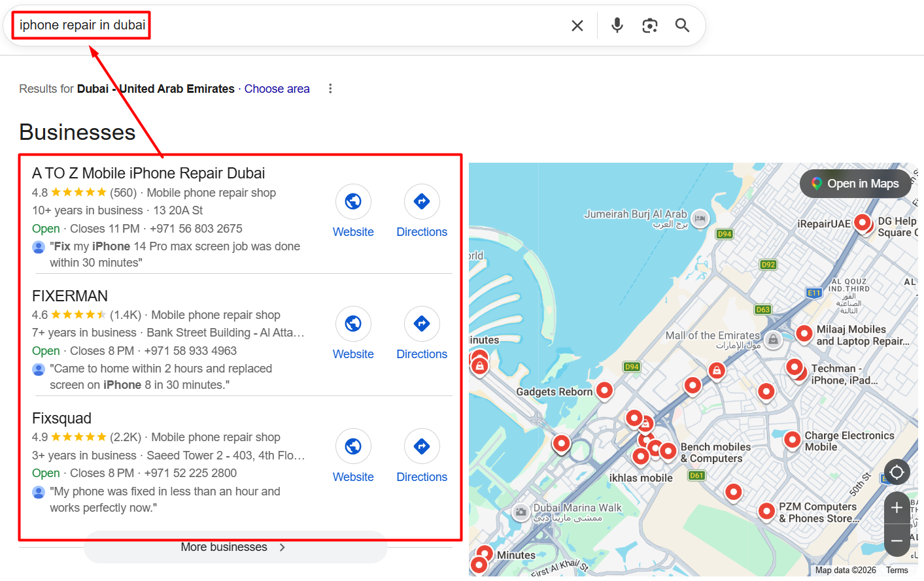The height and width of the screenshot is (581, 924).
Task: Open in Maps button on the map
Action: tap(855, 184)
